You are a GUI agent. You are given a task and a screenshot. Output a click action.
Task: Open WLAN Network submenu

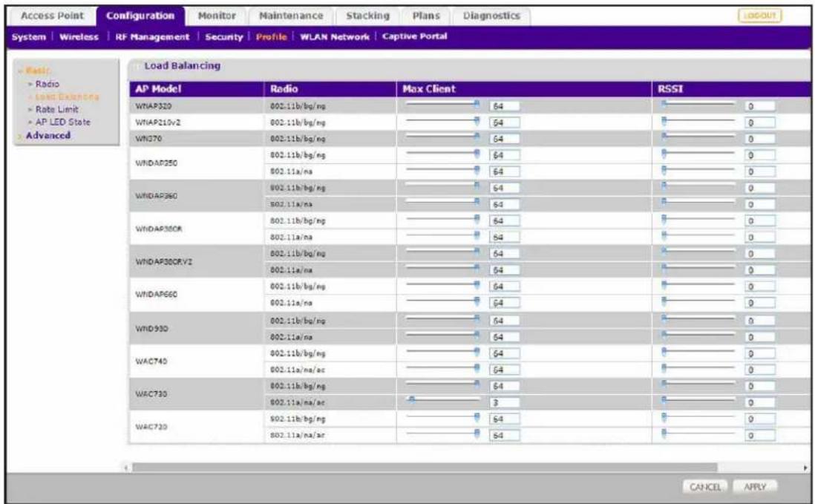click(335, 37)
